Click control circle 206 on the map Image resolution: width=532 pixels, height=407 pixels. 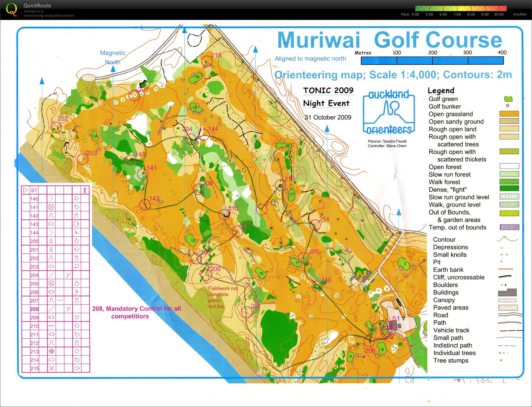(206, 275)
